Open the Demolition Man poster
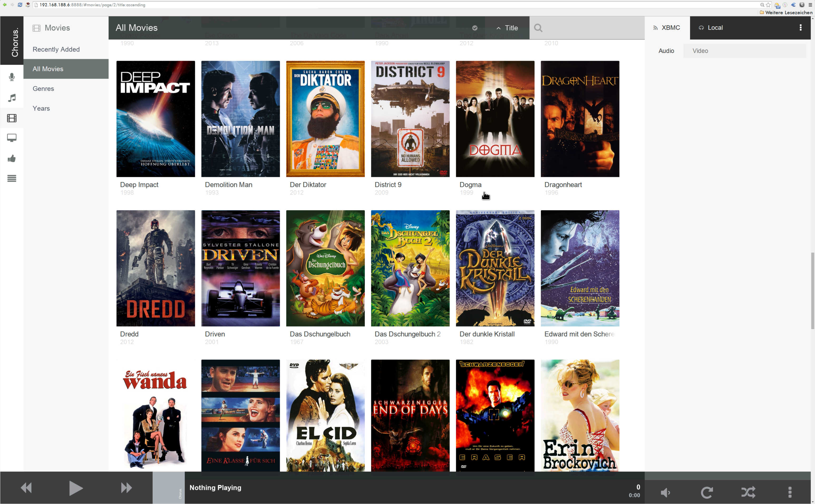Viewport: 815px width, 504px height. pyautogui.click(x=240, y=119)
